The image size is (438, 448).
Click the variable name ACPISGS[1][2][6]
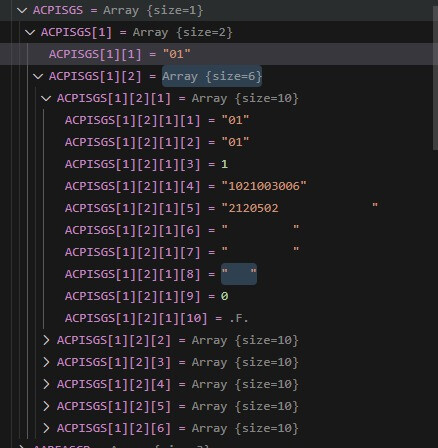tap(114, 428)
